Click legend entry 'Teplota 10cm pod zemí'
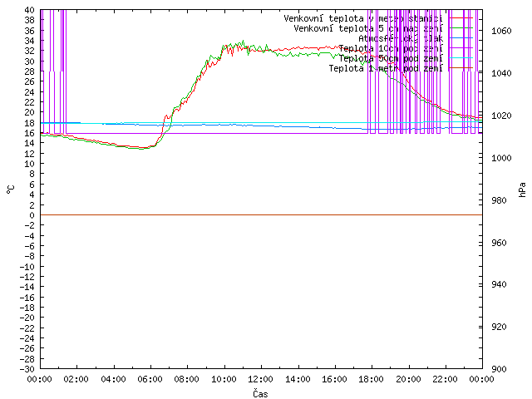Image resolution: width=532 pixels, height=399 pixels. (x=391, y=48)
